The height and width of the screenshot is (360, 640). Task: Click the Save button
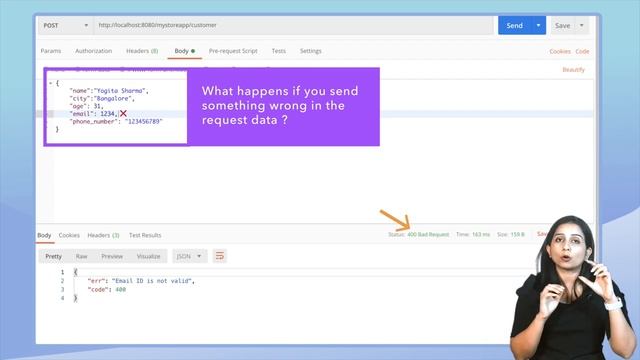pos(562,26)
